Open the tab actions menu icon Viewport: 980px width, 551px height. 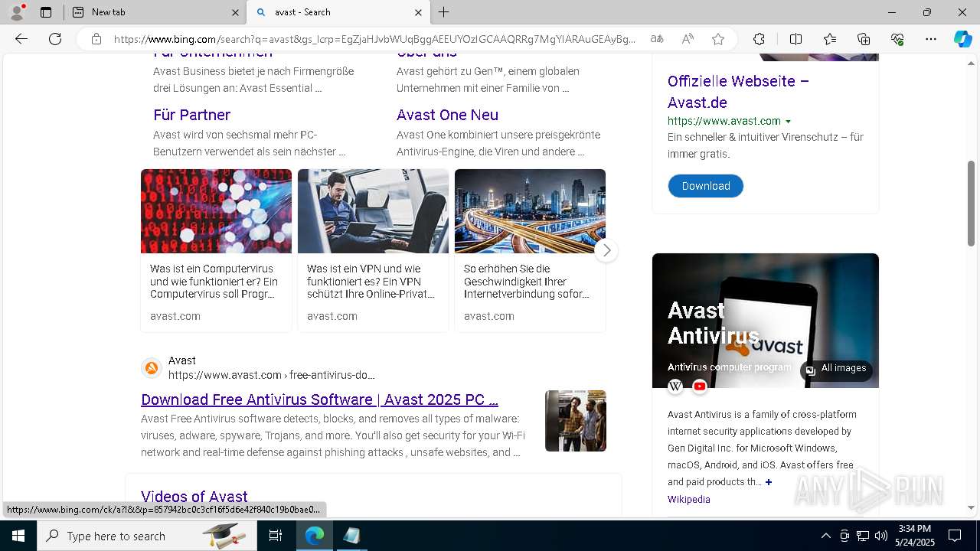pos(46,12)
